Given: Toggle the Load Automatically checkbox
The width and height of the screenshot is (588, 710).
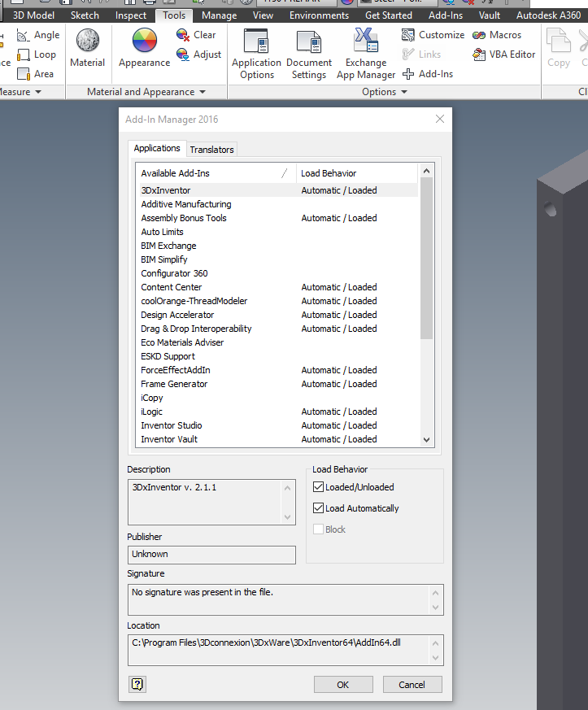Looking at the screenshot, I should point(318,508).
